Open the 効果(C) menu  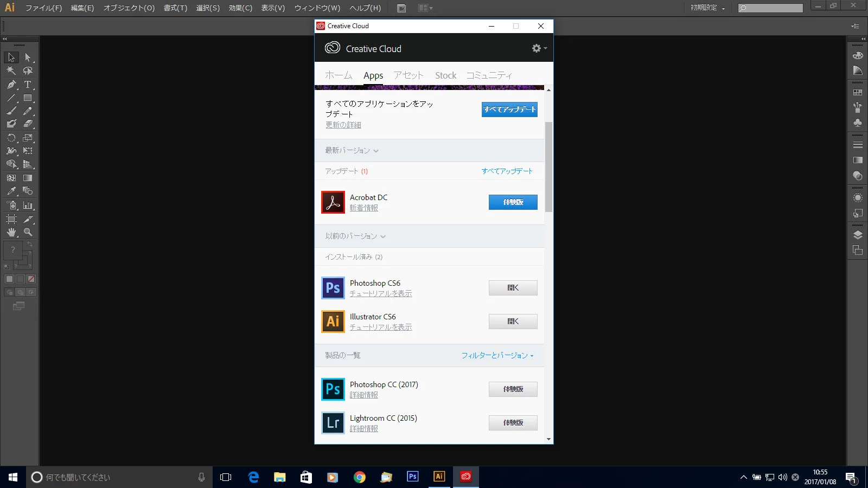tap(240, 8)
